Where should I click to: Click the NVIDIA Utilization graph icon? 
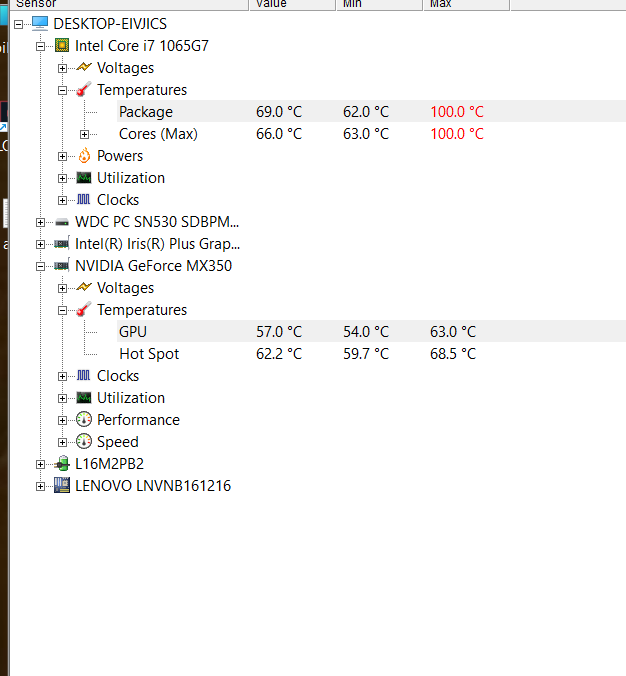(84, 397)
